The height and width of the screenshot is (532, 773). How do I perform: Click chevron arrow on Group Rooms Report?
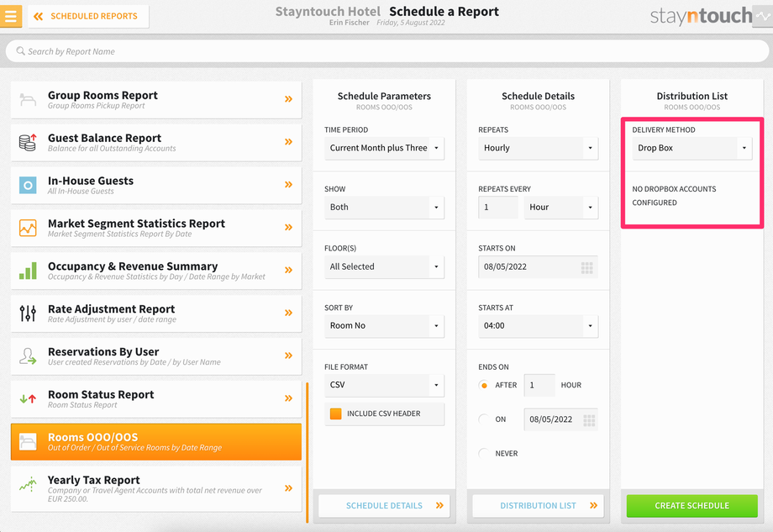[x=288, y=99]
